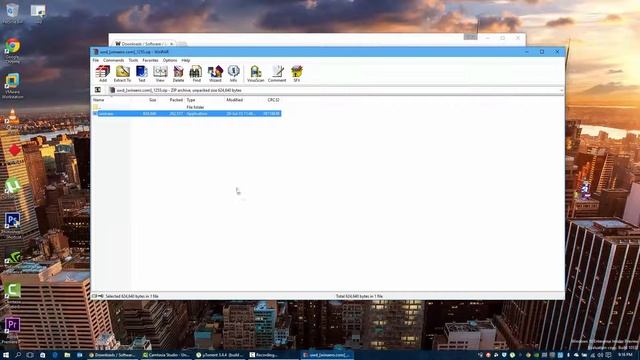Image resolution: width=640 pixels, height=360 pixels.
Task: Open the Help menu
Action: click(x=186, y=60)
